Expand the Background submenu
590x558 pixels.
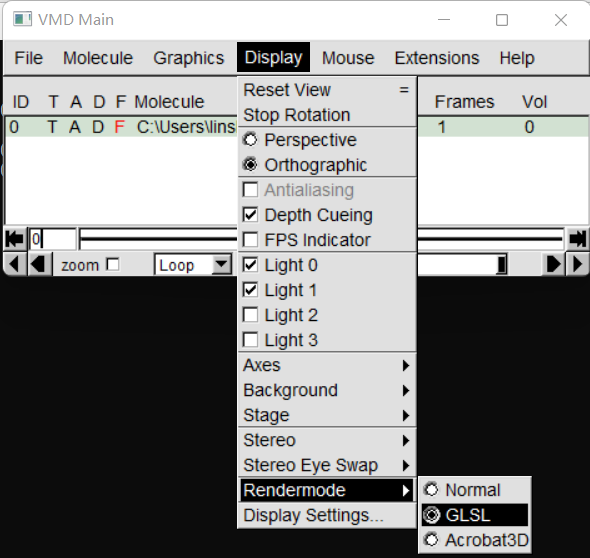pyautogui.click(x=327, y=390)
